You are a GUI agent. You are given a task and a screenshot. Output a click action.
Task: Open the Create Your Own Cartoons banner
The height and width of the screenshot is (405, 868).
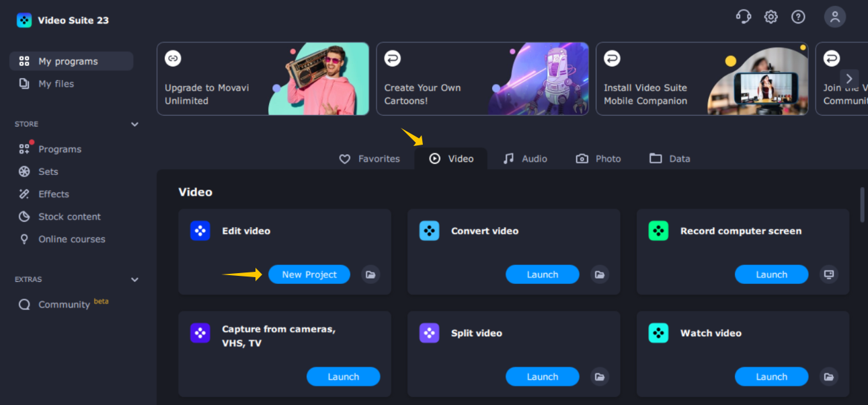[x=483, y=79]
